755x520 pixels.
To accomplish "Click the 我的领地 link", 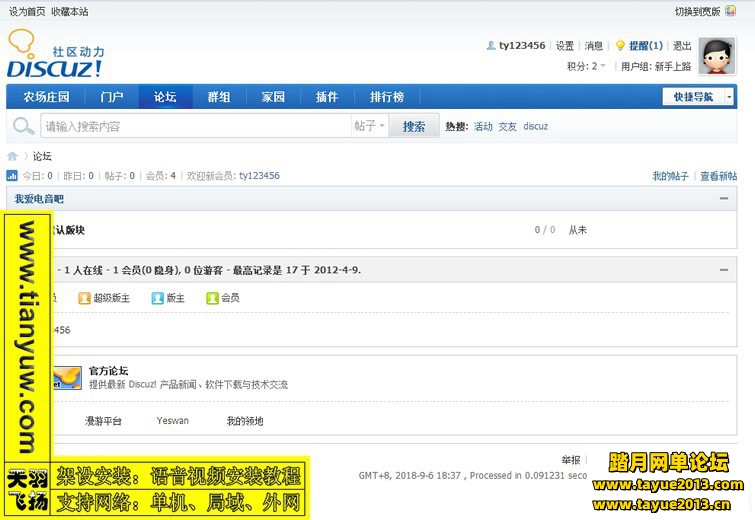I will pos(245,421).
